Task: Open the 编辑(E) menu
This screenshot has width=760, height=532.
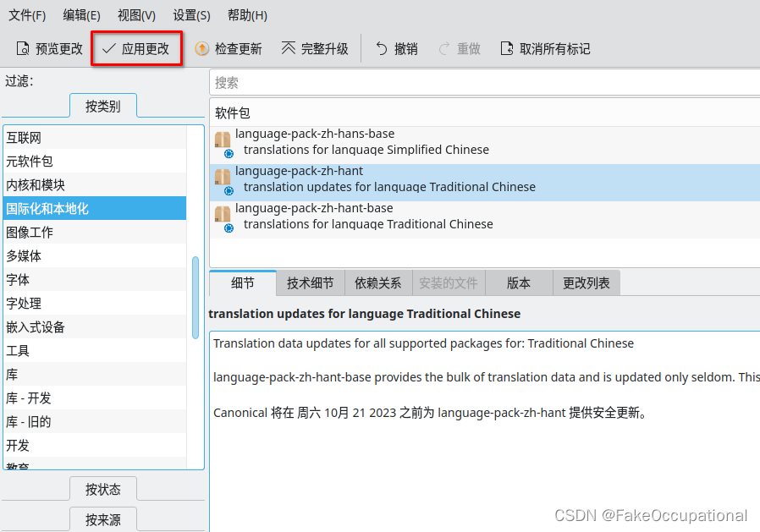Action: tap(81, 15)
